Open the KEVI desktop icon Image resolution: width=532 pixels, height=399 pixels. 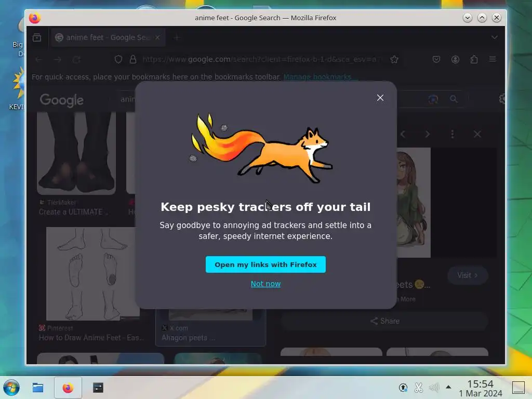[x=18, y=89]
